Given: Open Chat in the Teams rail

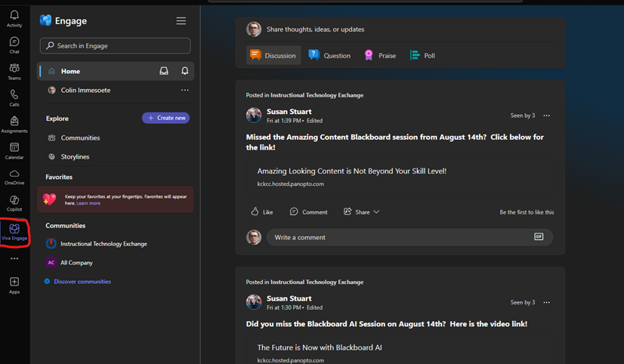Looking at the screenshot, I should tap(14, 45).
